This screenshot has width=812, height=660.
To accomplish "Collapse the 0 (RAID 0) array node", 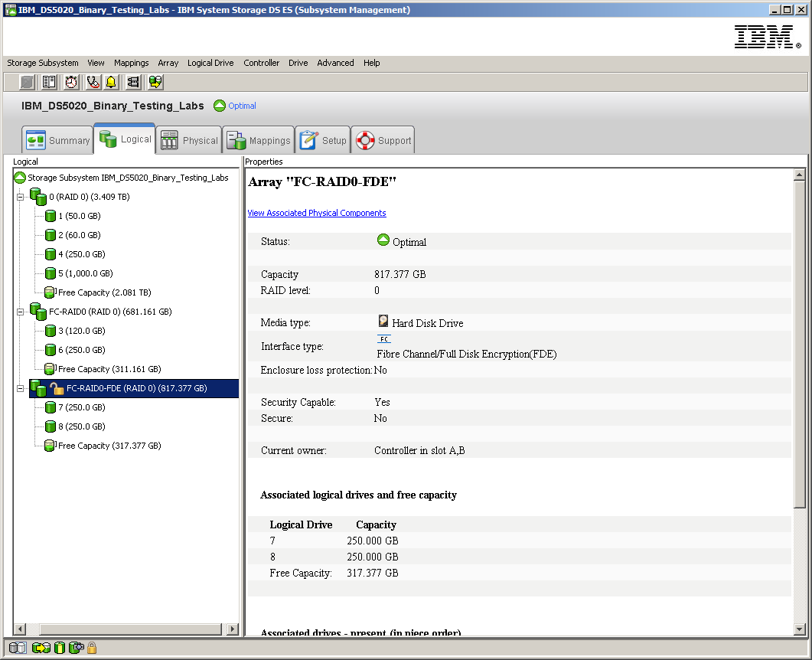I will pyautogui.click(x=20, y=197).
